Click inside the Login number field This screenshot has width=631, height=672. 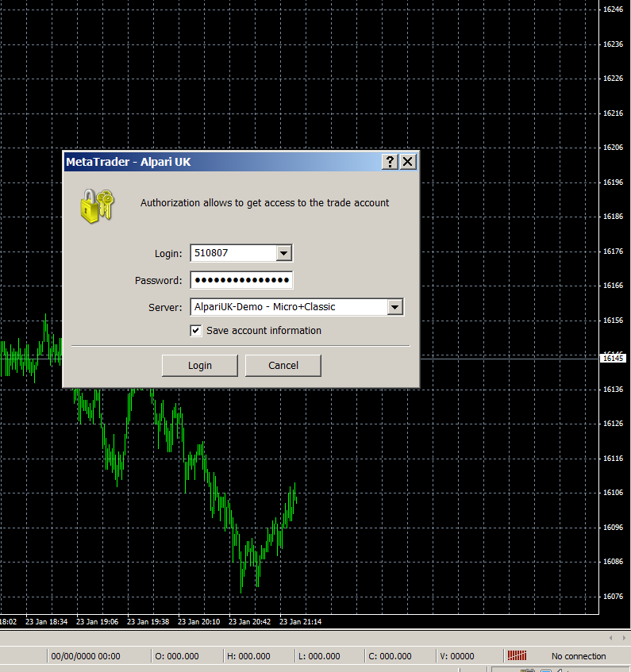click(233, 253)
